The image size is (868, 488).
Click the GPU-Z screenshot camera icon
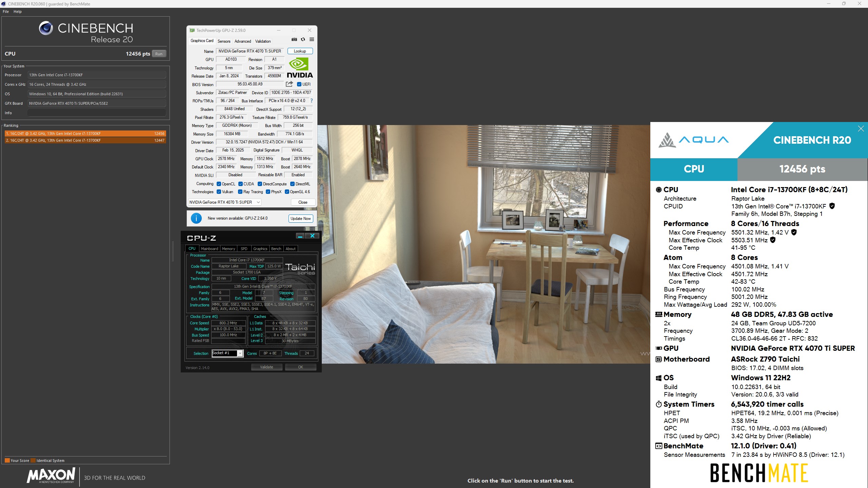coord(294,40)
